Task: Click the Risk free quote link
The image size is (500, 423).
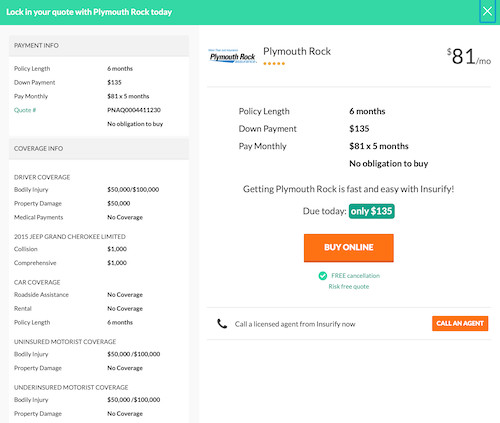Action: 349,287
